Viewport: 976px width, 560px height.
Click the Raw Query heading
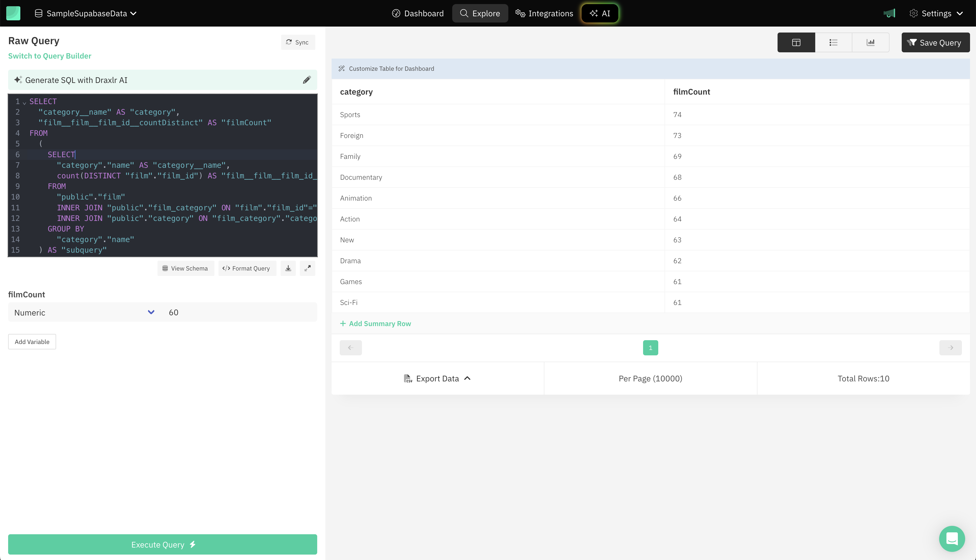pyautogui.click(x=34, y=41)
